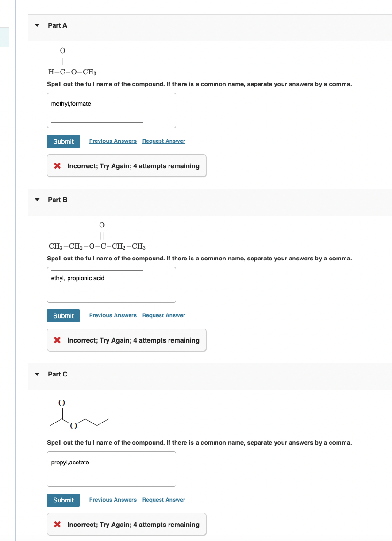This screenshot has width=392, height=541.
Task: Click the Part A section header
Action: pyautogui.click(x=57, y=25)
